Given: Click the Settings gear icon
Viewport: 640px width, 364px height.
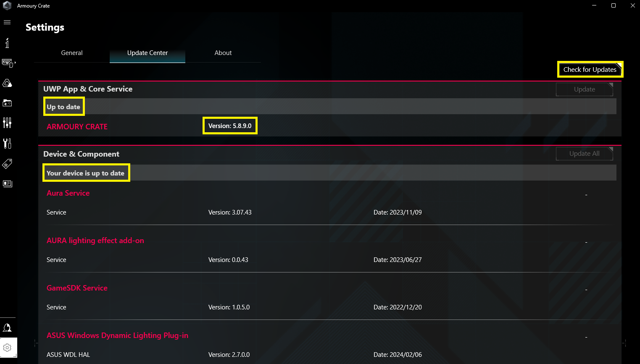Looking at the screenshot, I should [x=7, y=348].
